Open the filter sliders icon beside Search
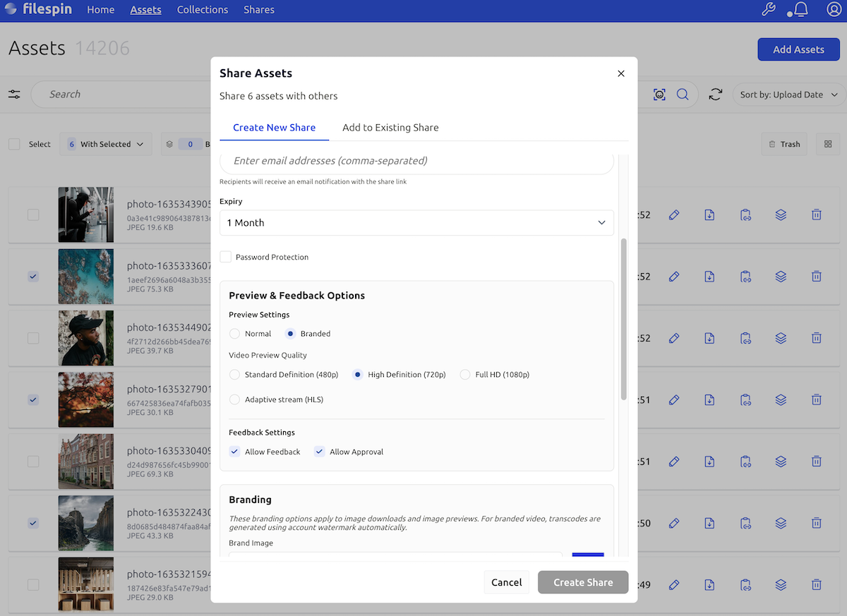Viewport: 847px width, 616px height. pos(14,95)
